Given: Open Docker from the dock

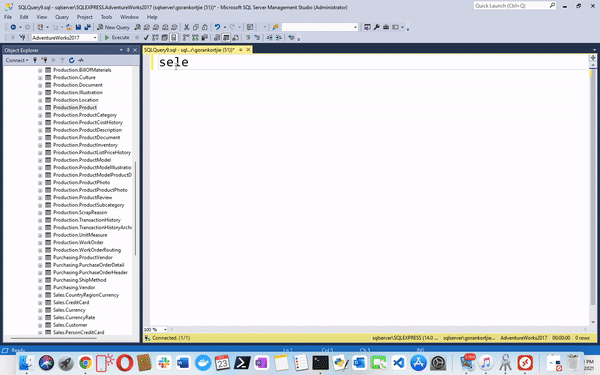Looking at the screenshot, I should coord(203,362).
